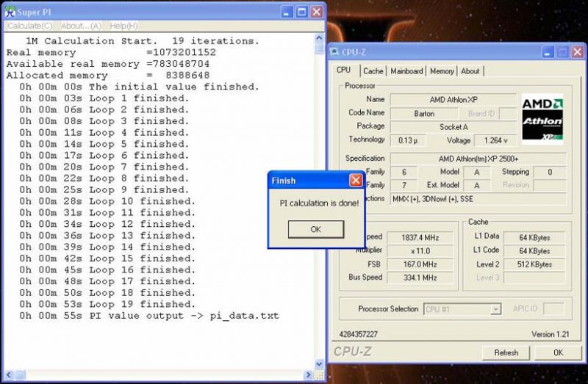Click the line 'Loop 19 finished.' in Super PI
The width and height of the screenshot is (588, 384).
pos(107,304)
